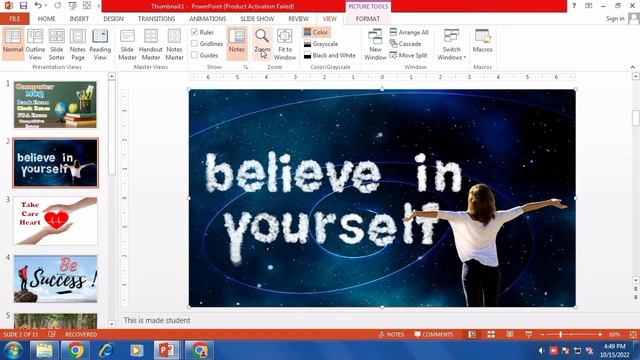The image size is (640, 360).
Task: Click the Redo/Repeat icon in title bar
Action: 58,6
